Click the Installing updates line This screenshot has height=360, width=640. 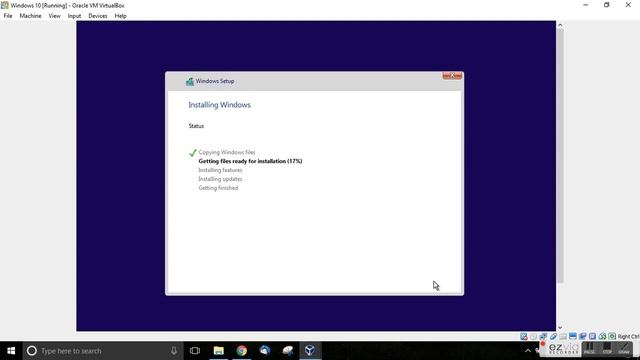(x=220, y=179)
